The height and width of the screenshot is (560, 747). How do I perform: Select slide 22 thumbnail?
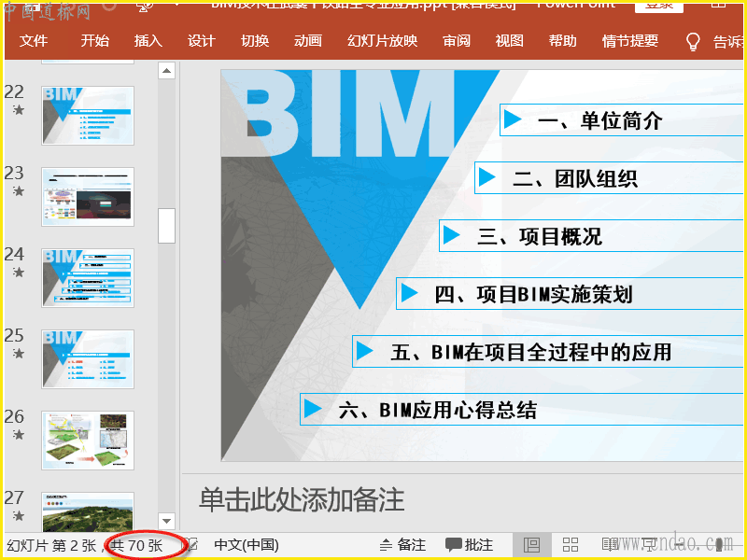tap(88, 116)
